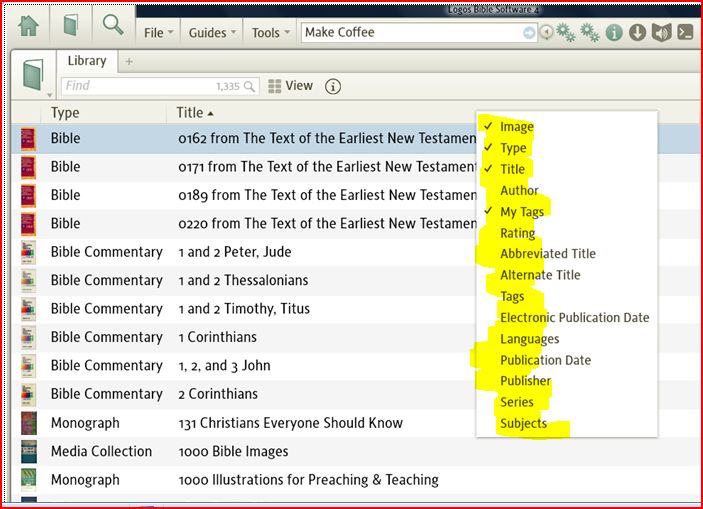The width and height of the screenshot is (703, 509).
Task: Enable the Subjects column
Action: pyautogui.click(x=523, y=423)
